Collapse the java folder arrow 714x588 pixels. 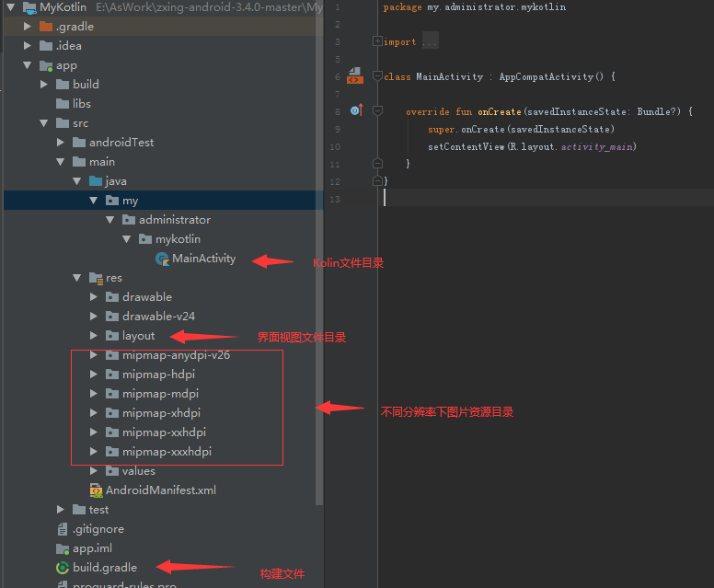point(77,181)
